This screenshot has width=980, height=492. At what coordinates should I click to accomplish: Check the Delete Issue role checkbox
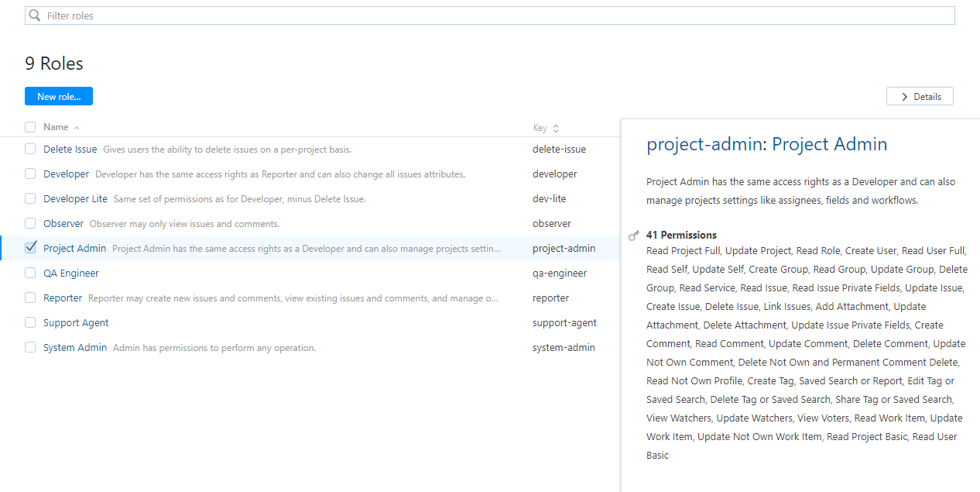click(x=30, y=149)
